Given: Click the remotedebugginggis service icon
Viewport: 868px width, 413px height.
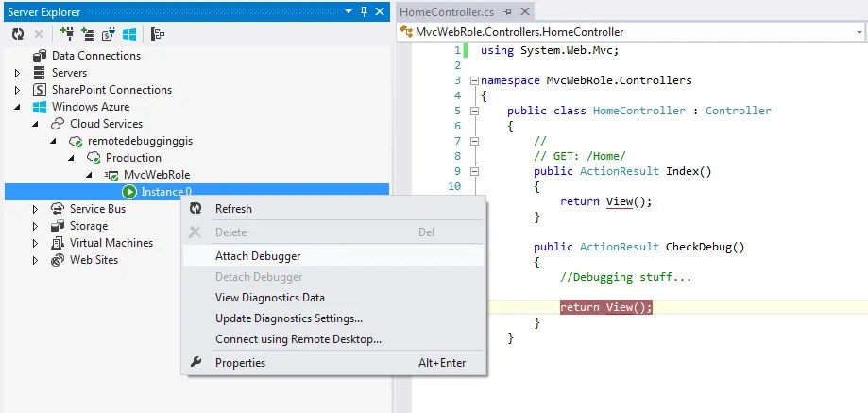Looking at the screenshot, I should [x=76, y=141].
